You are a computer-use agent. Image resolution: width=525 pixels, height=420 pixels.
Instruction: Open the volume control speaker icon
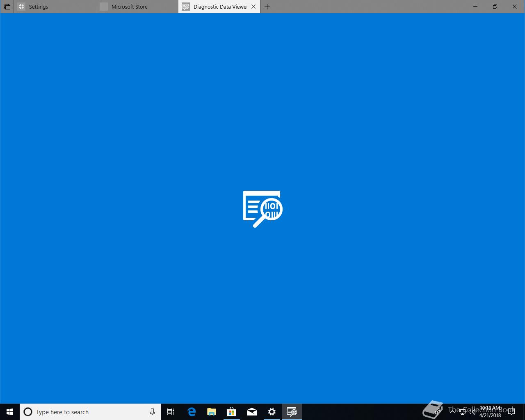coord(472,412)
